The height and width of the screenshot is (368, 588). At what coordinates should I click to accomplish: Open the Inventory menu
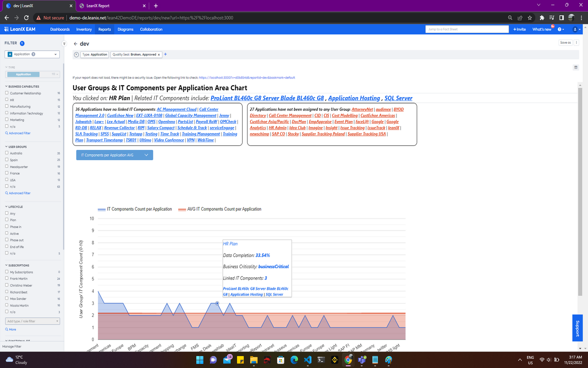(84, 29)
